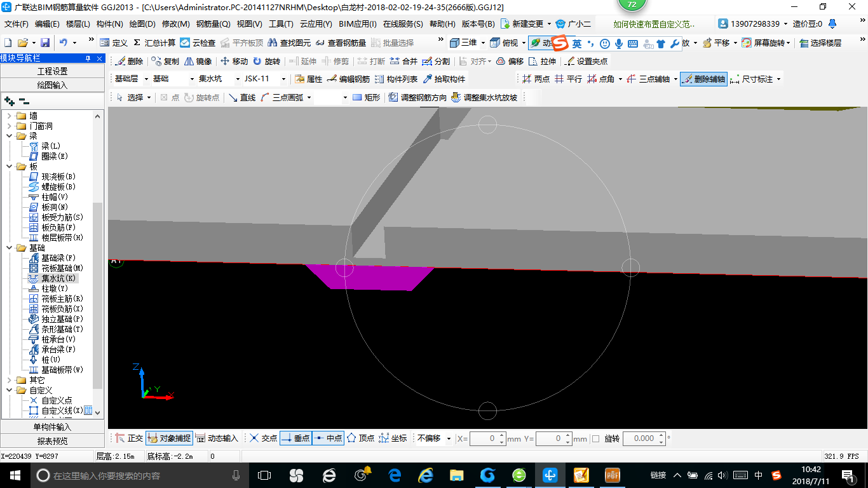Select the 复制 (copy) tool

[166, 62]
